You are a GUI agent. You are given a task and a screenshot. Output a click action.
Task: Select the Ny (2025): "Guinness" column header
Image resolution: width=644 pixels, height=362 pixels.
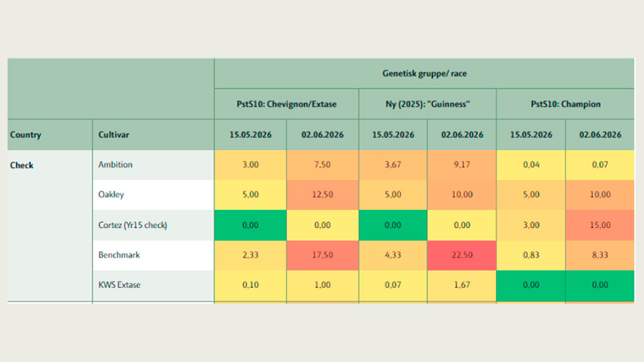click(x=427, y=105)
